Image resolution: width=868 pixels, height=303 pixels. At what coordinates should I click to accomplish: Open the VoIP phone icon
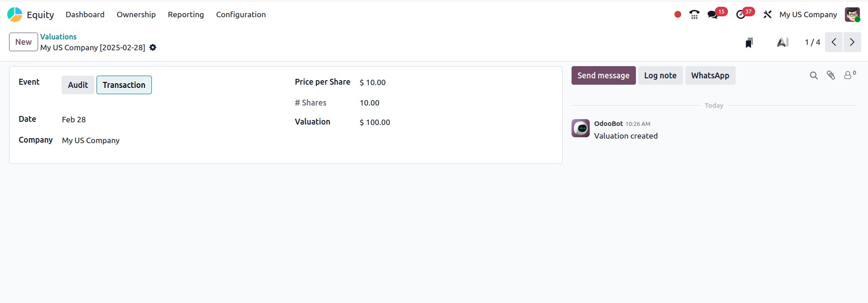coord(694,14)
